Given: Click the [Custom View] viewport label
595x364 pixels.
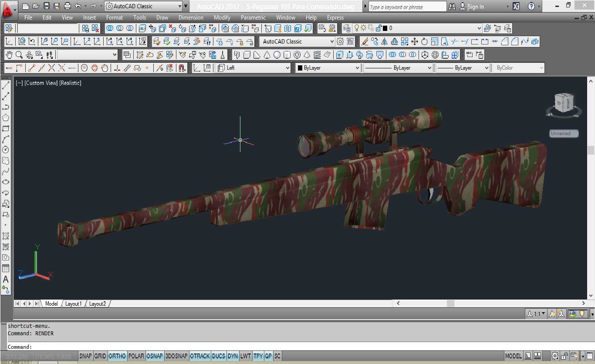Looking at the screenshot, I should [x=41, y=83].
